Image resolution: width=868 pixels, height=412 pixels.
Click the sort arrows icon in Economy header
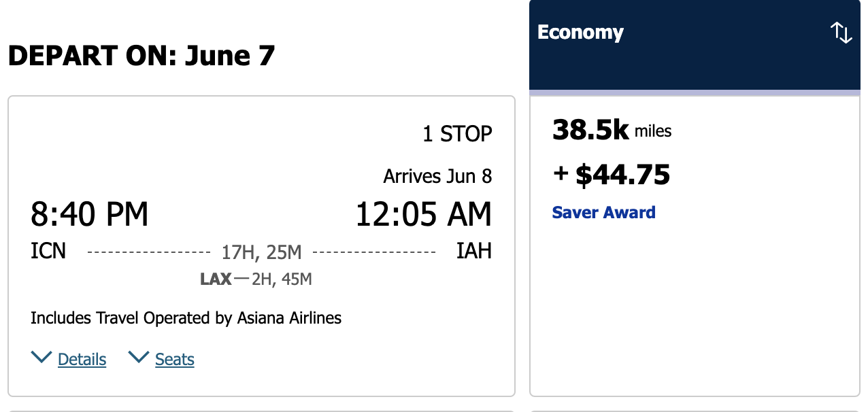(841, 33)
